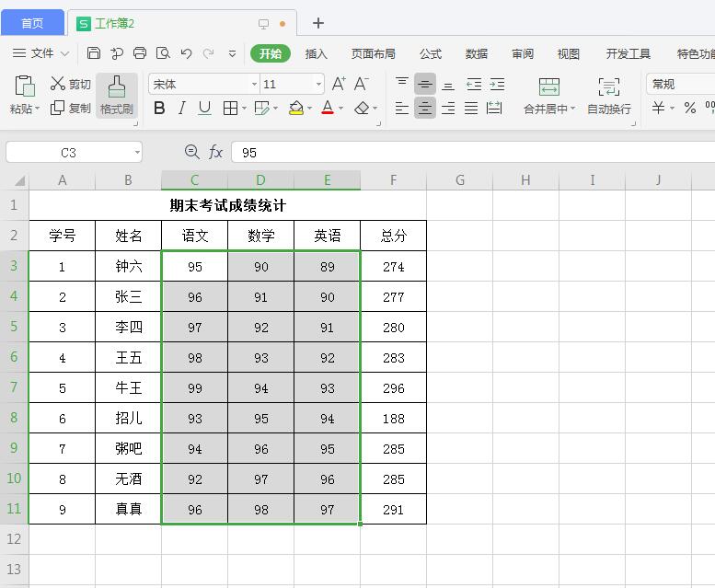
Task: Toggle Italic formatting
Action: [182, 108]
